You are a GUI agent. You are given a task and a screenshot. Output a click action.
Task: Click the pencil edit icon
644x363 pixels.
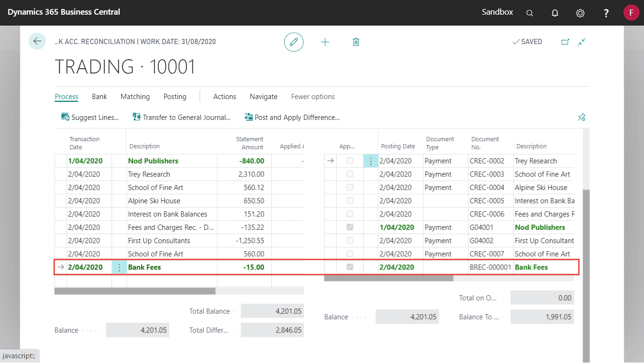294,42
